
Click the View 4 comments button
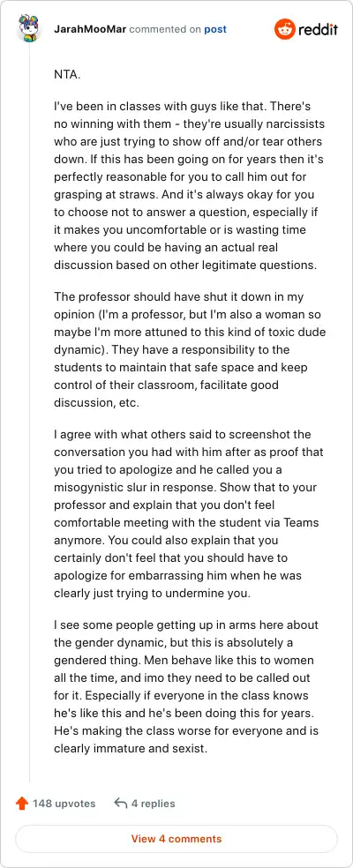pos(176,839)
